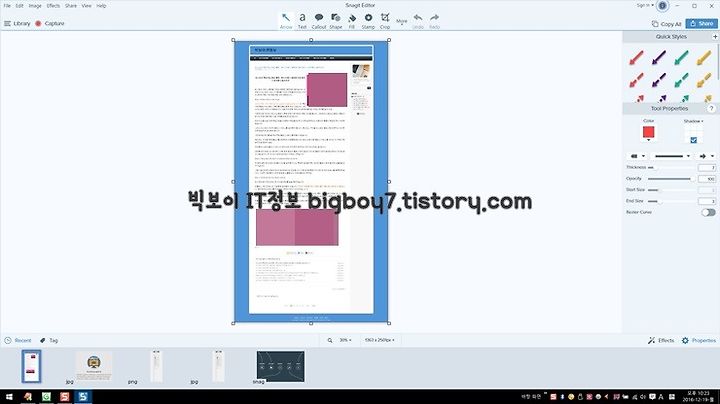Select the Crop tool
Screen dimensions: 720x404
coord(385,21)
